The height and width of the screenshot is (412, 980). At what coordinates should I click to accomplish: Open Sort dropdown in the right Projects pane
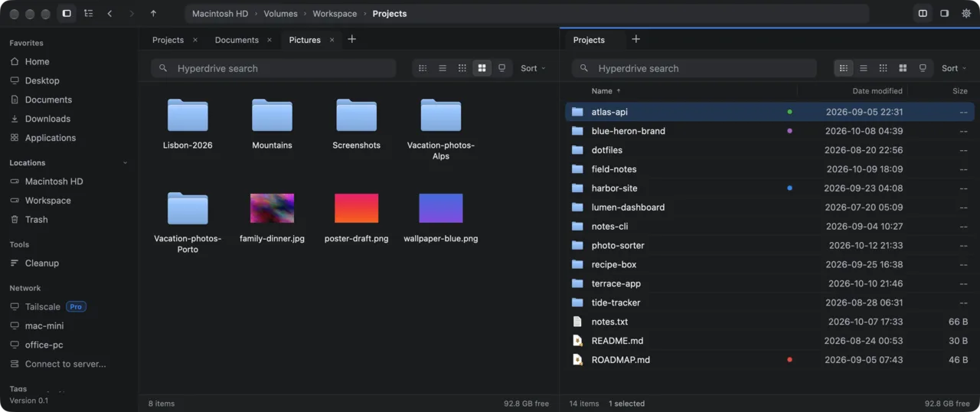(x=955, y=68)
